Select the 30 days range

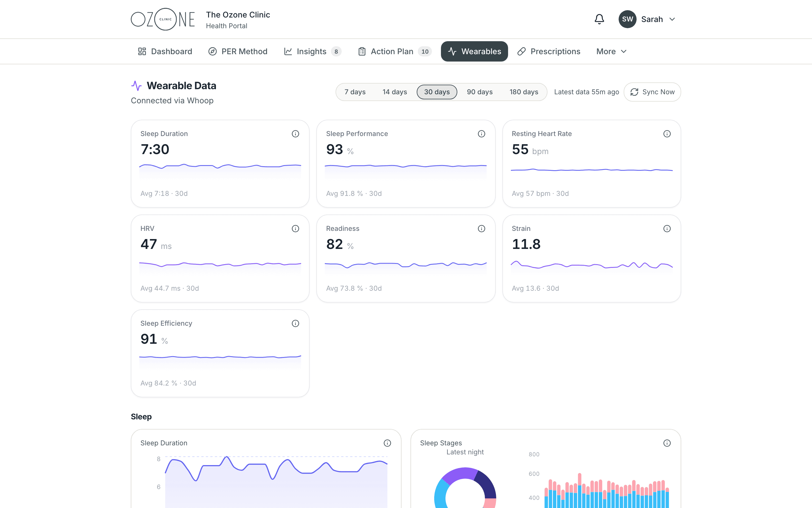click(x=437, y=92)
